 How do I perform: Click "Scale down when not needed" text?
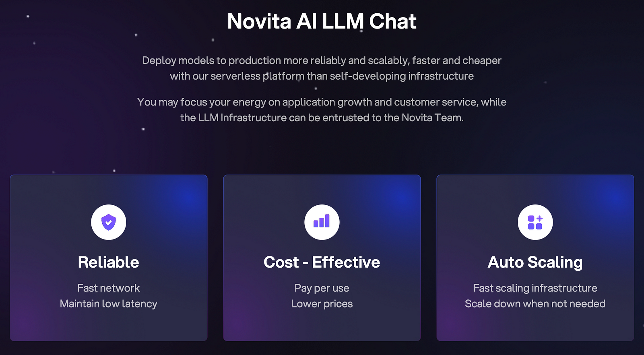[x=535, y=304]
